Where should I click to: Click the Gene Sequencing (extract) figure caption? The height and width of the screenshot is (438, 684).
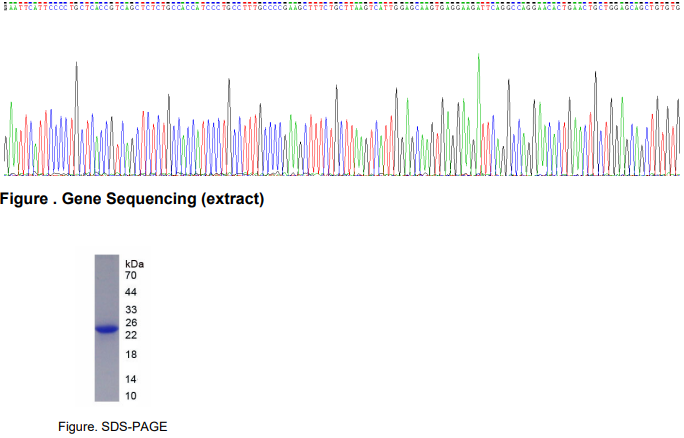[x=132, y=199]
